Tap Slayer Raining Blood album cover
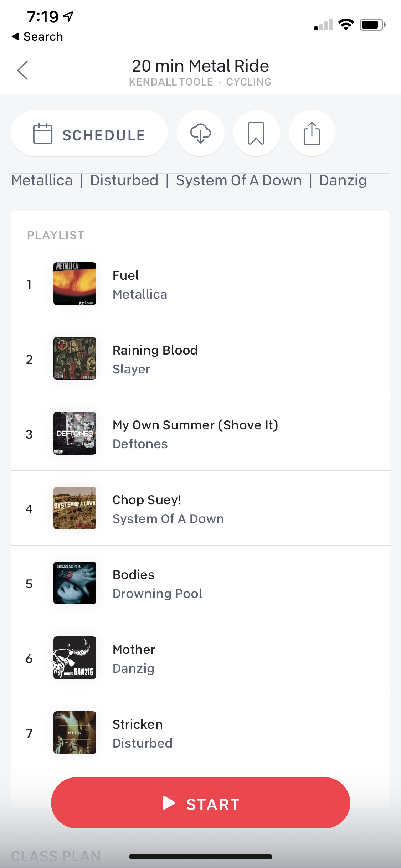This screenshot has width=401, height=868. tap(75, 358)
